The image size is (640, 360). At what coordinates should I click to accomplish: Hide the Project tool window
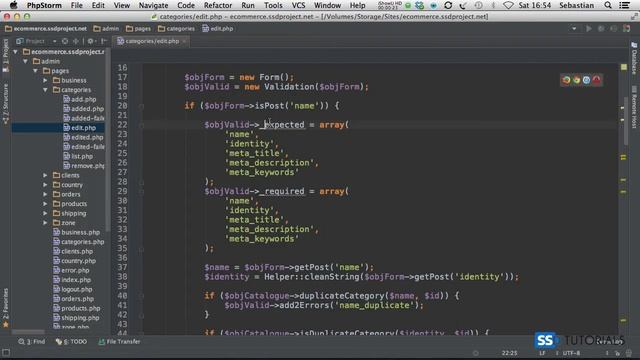coord(104,41)
